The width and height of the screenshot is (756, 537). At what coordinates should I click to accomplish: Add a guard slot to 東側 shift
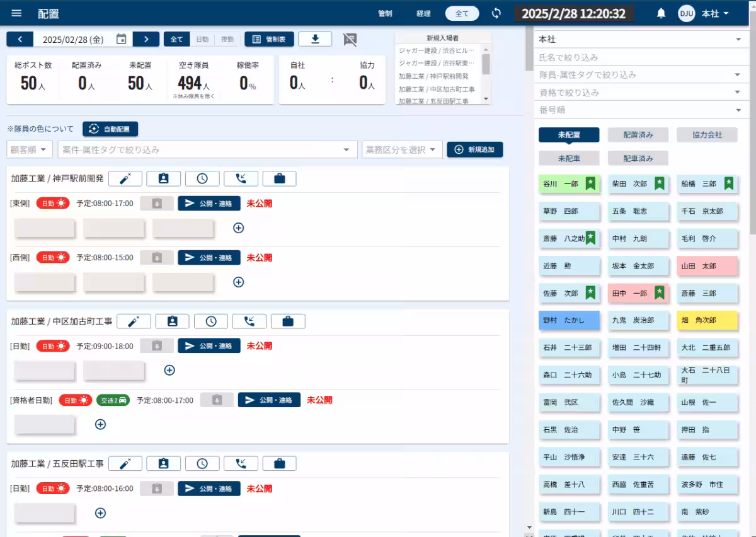pos(239,228)
